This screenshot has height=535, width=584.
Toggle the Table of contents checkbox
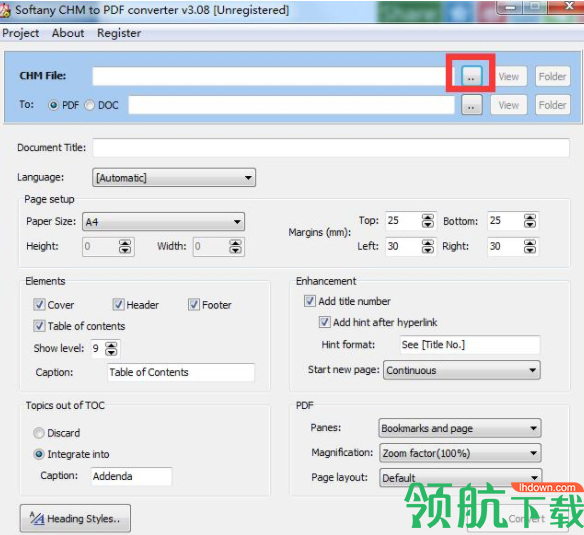[39, 326]
